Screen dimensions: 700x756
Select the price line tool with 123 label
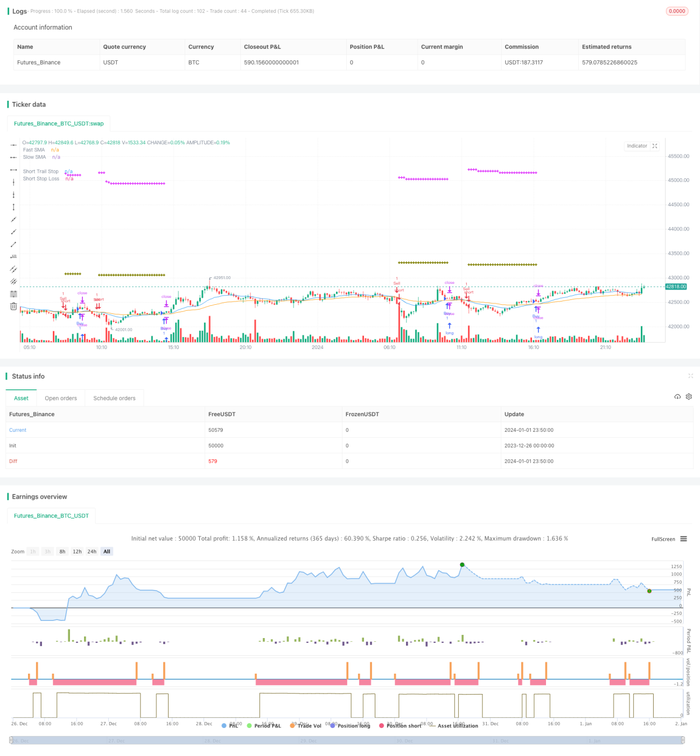13,257
